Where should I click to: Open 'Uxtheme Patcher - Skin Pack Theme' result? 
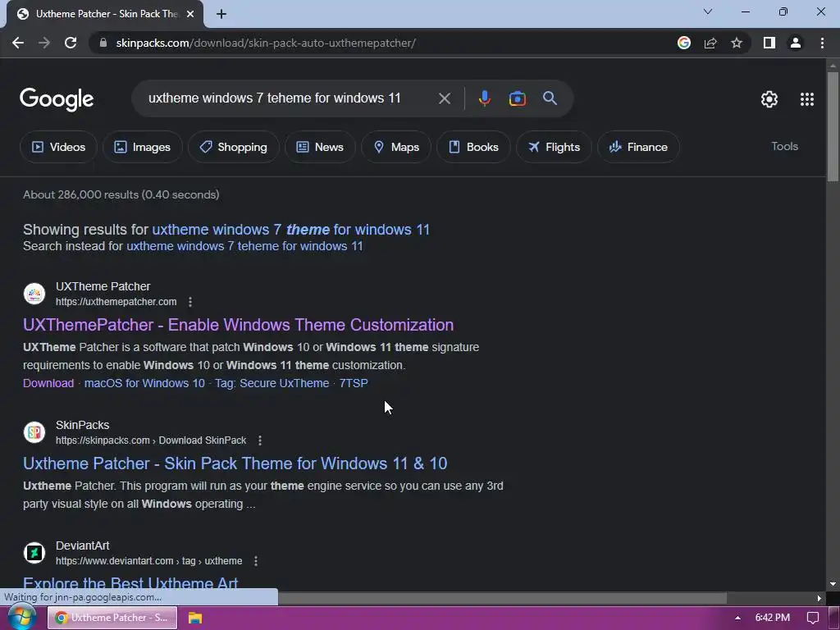point(235,463)
